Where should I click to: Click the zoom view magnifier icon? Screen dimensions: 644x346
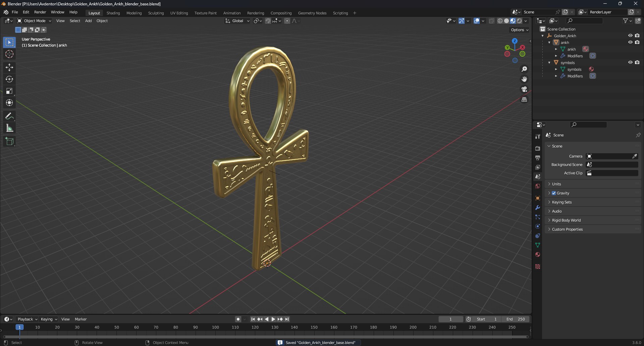(524, 69)
